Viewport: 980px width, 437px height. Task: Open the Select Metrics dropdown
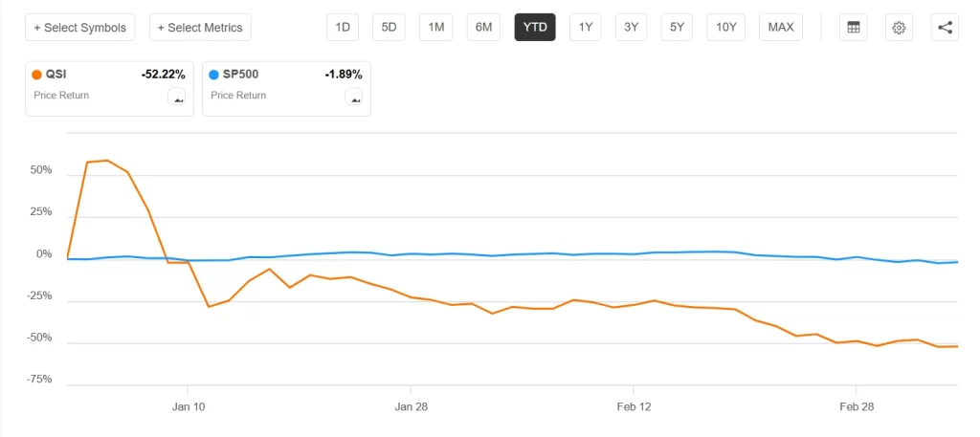coord(200,28)
